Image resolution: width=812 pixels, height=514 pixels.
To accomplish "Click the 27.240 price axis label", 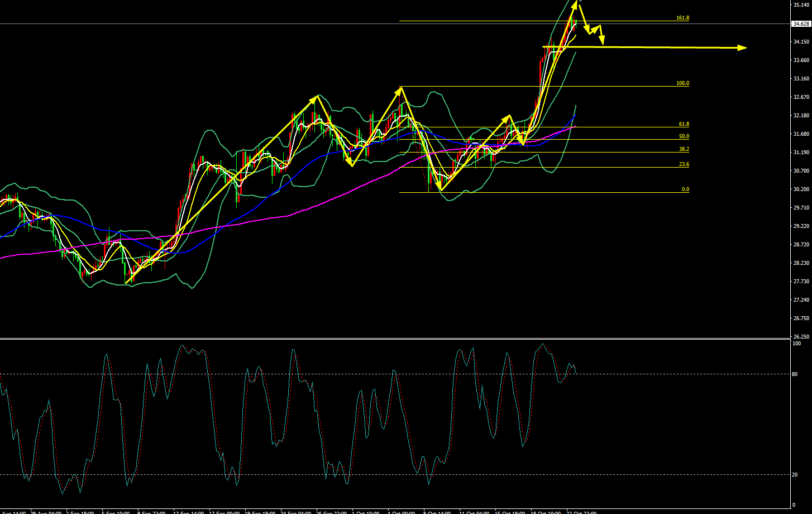I will 800,300.
